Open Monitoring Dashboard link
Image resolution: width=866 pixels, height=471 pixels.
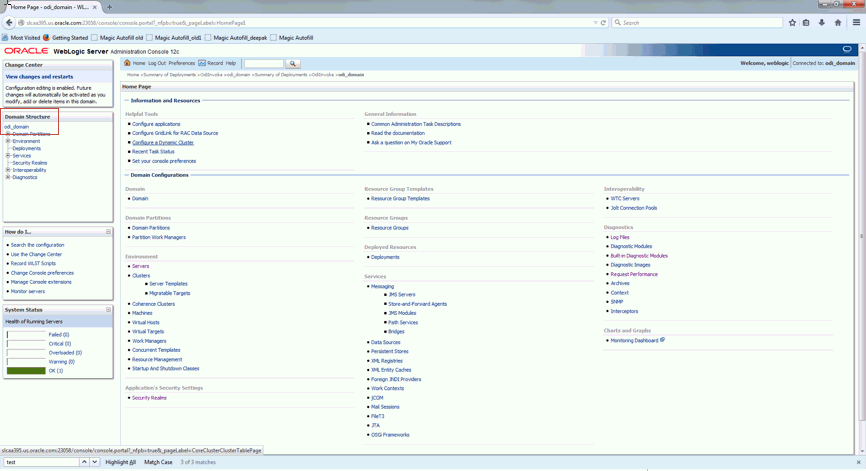634,341
